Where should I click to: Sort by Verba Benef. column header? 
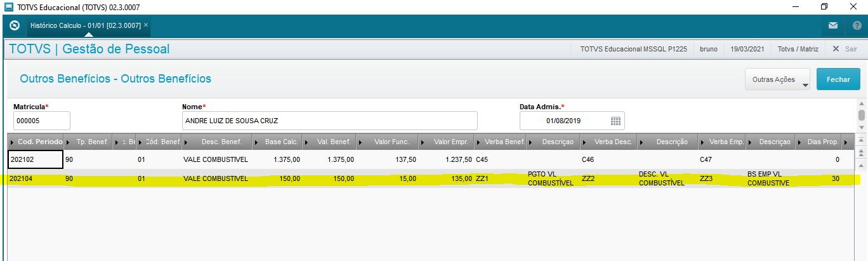501,142
